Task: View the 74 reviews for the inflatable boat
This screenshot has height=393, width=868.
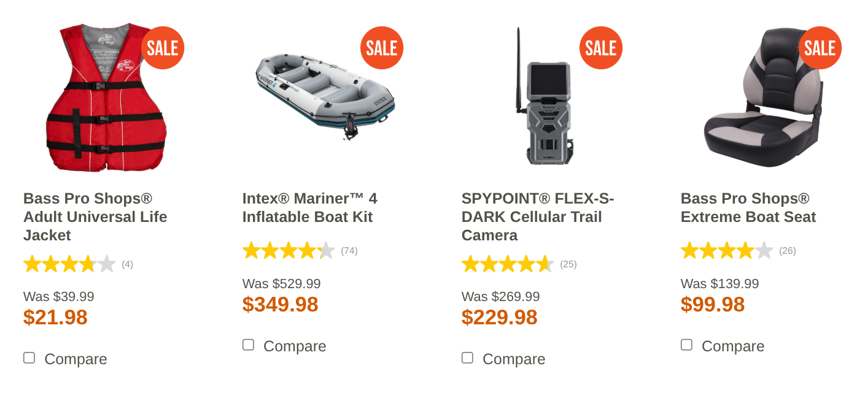Action: click(349, 251)
